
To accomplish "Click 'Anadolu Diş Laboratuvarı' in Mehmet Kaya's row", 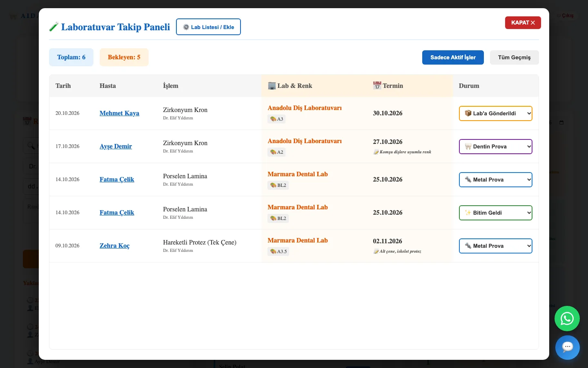I will (x=305, y=108).
